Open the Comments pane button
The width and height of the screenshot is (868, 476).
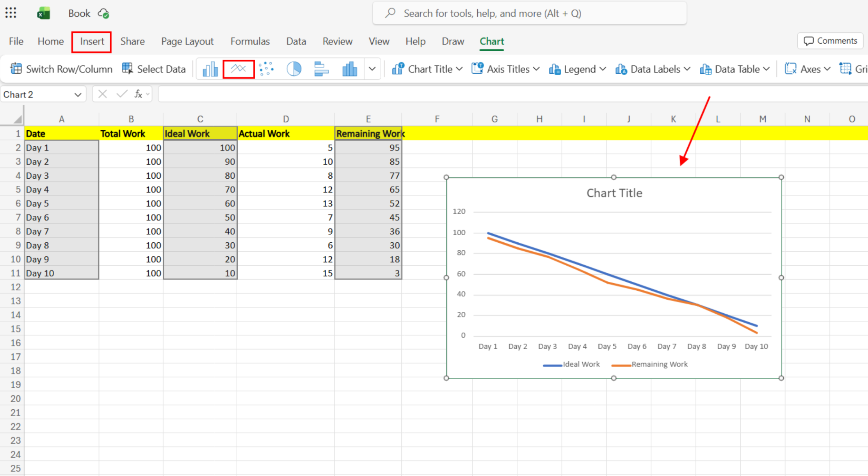tap(830, 41)
